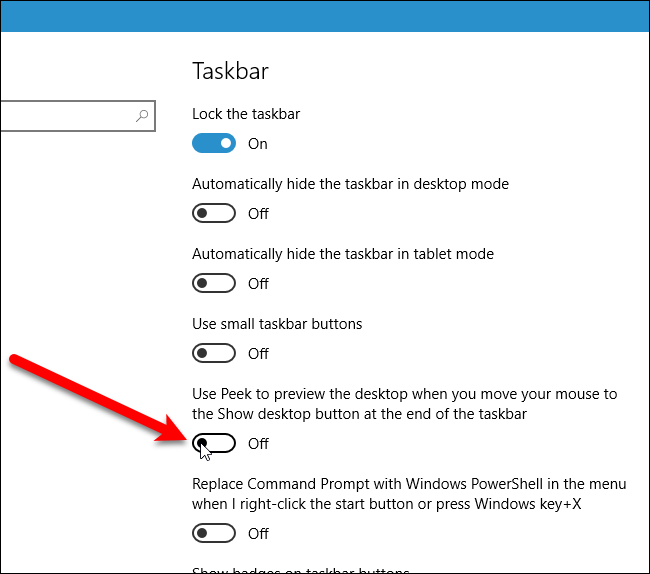Switch on the Use Peek preview toggle
The width and height of the screenshot is (650, 574).
point(214,443)
